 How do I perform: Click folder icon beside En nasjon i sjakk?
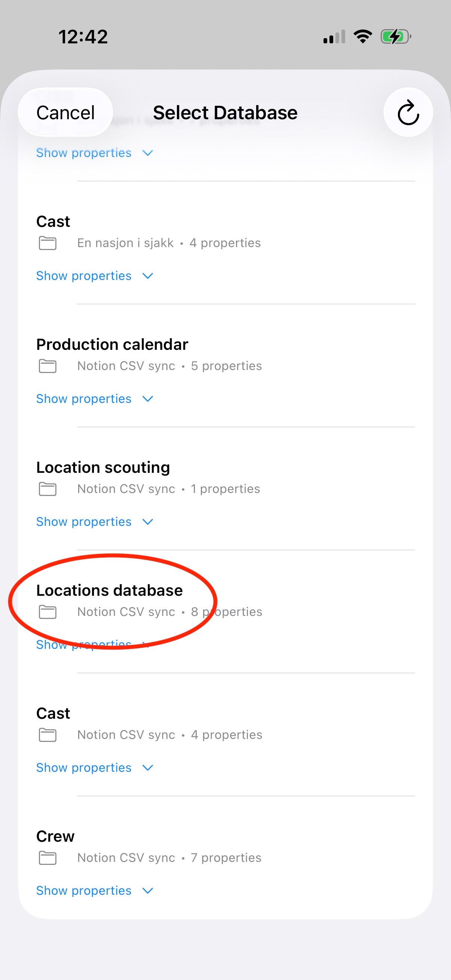tap(47, 243)
